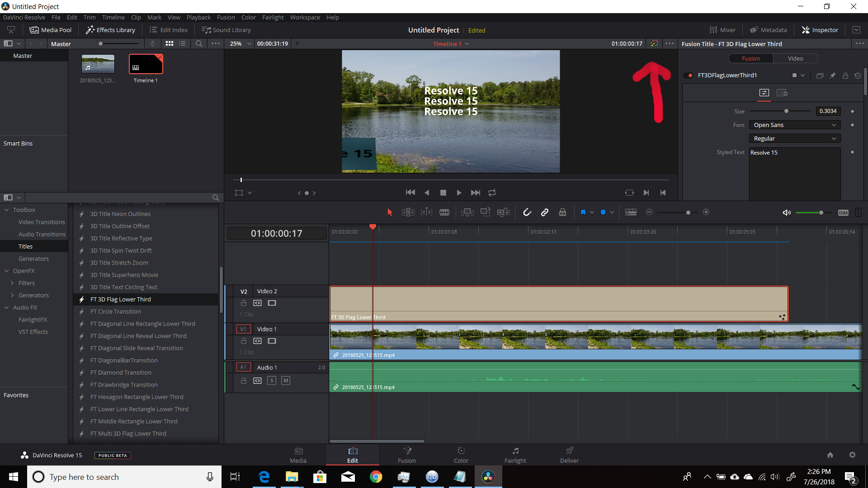Screen dimensions: 868x488
Task: Play timeline in reverse
Action: [427, 193]
